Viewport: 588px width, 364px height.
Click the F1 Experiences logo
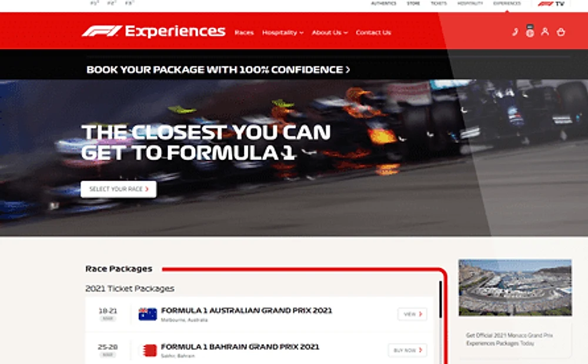[x=153, y=31]
